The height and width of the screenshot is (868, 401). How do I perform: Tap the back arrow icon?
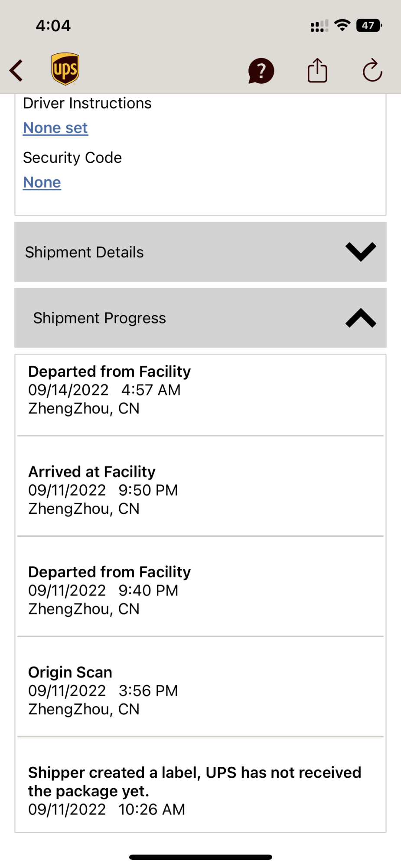pyautogui.click(x=16, y=70)
